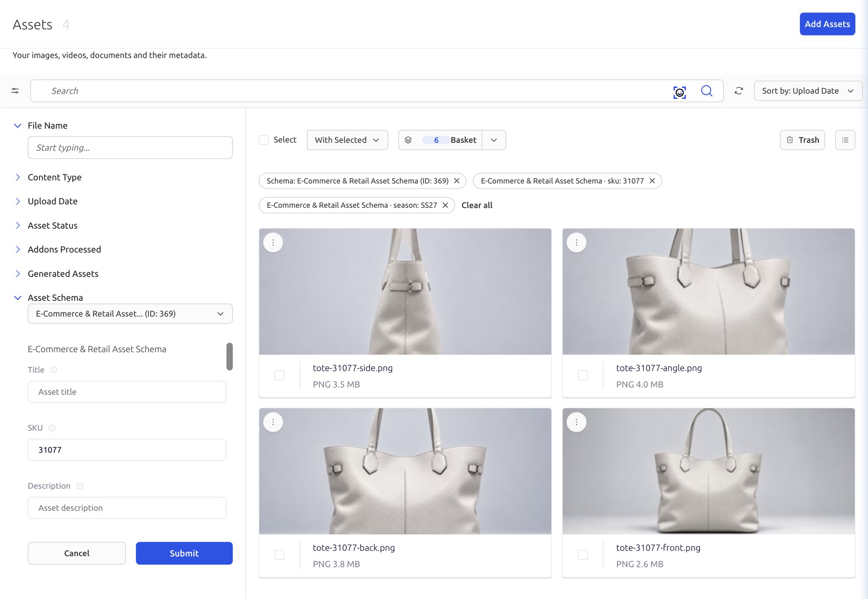
Task: Open the filter settings sliders icon
Action: click(15, 91)
